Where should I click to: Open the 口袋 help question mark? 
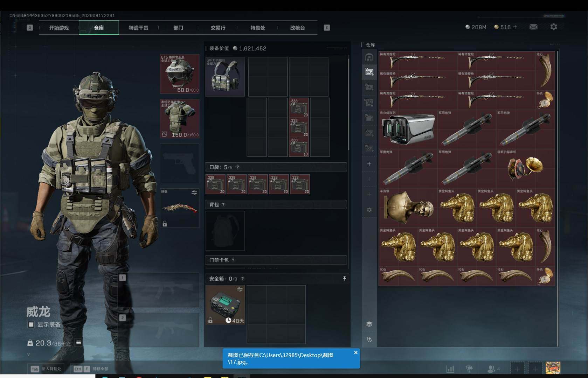point(237,167)
